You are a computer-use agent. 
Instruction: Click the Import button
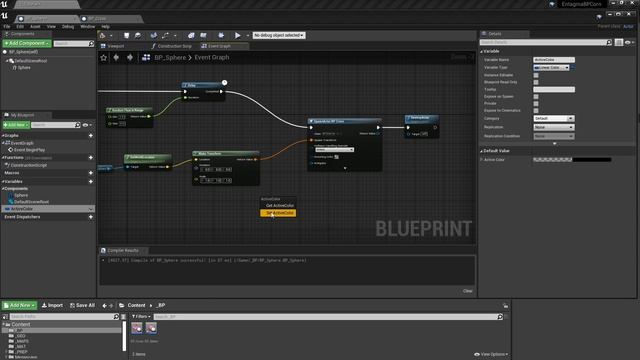pyautogui.click(x=52, y=305)
